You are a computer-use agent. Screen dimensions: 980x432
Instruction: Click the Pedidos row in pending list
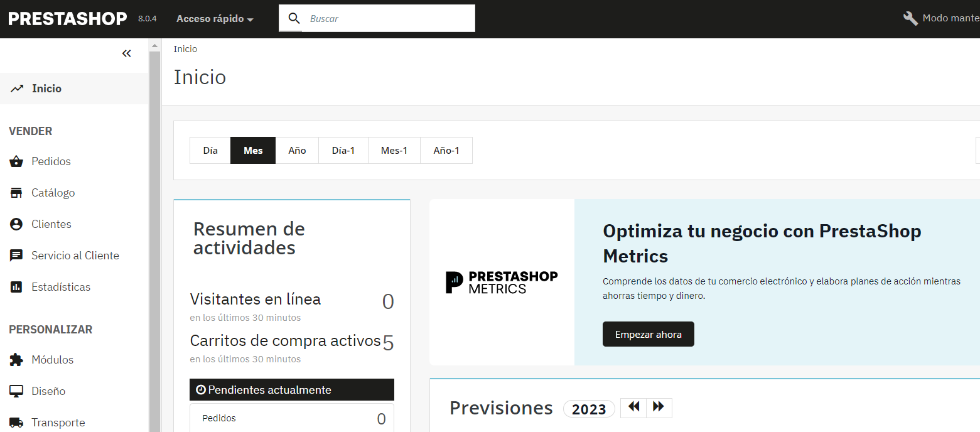[292, 418]
